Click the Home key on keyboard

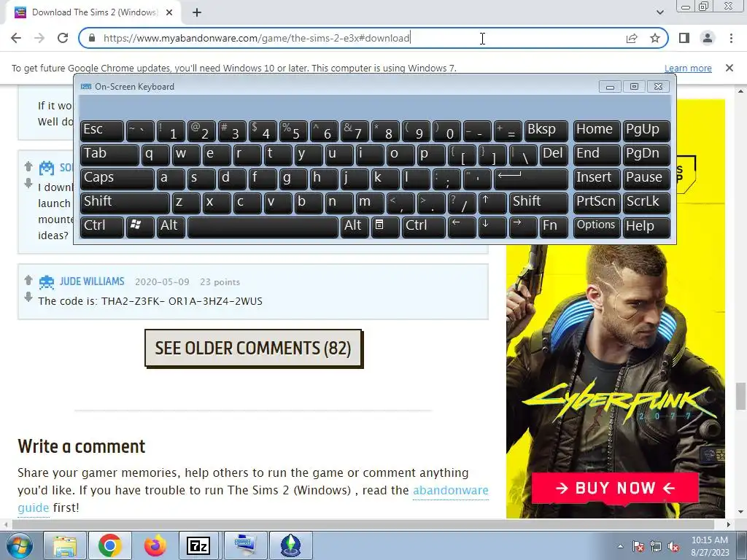point(597,131)
